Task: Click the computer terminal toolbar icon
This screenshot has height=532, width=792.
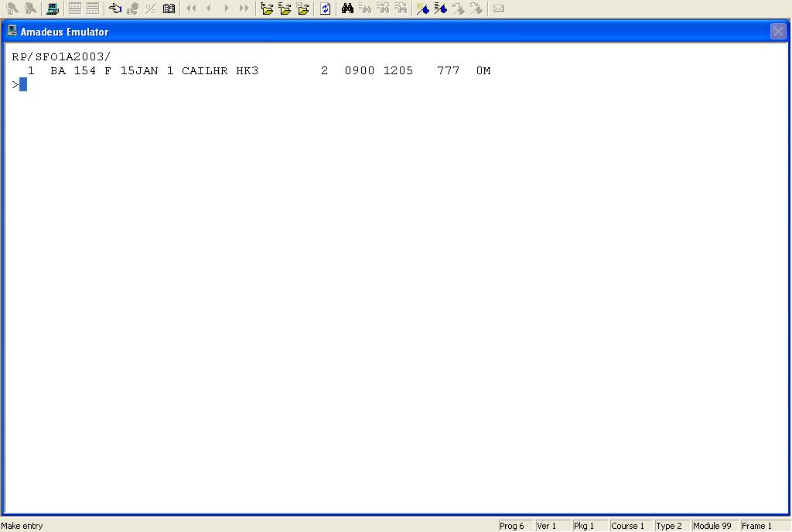Action: coord(53,9)
